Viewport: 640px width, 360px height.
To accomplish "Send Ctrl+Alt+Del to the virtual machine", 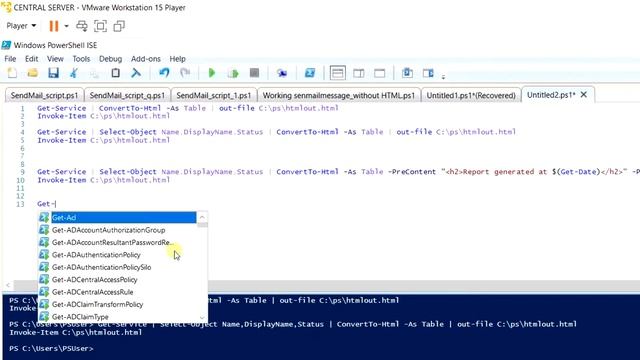I will click(x=82, y=26).
